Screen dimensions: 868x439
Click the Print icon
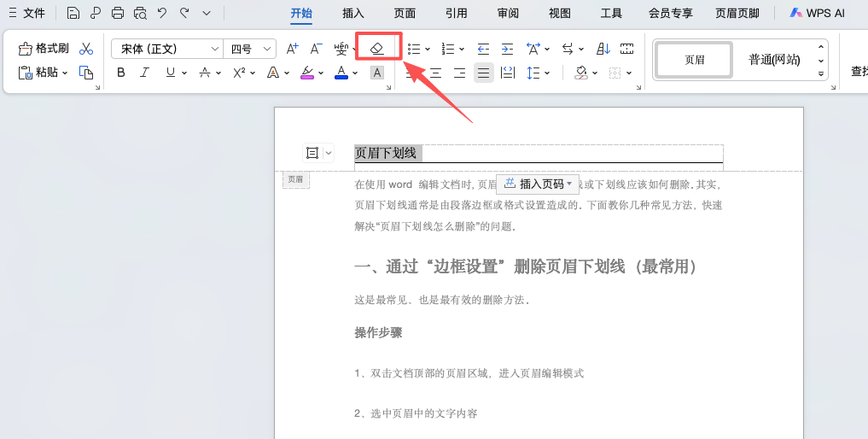[118, 13]
